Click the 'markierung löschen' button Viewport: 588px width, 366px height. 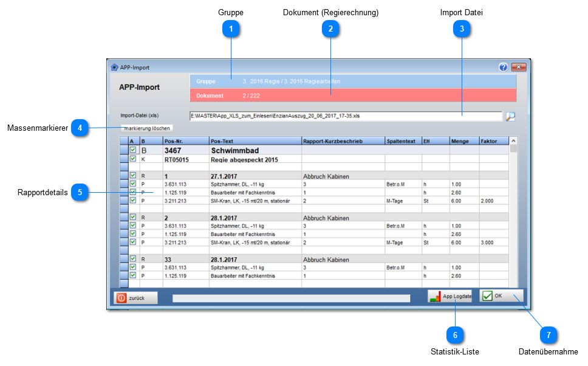tap(146, 128)
